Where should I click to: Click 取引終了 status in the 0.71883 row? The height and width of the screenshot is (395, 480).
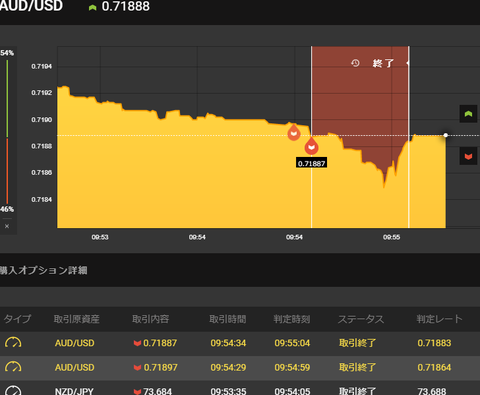[357, 343]
